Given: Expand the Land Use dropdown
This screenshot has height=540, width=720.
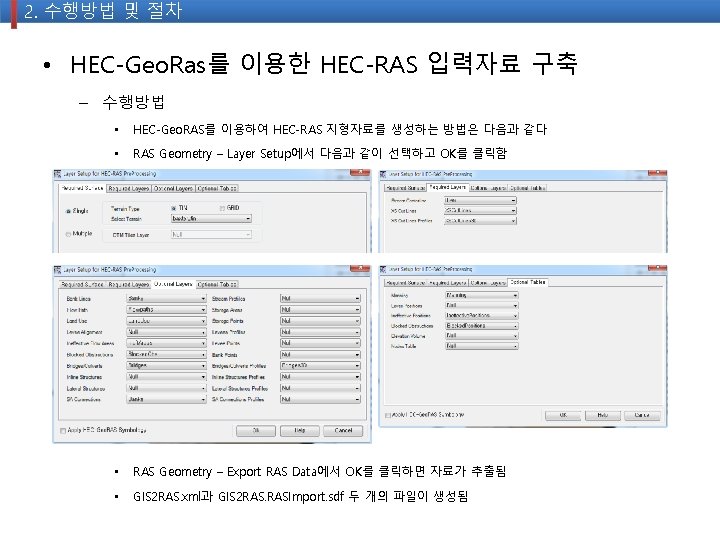Looking at the screenshot, I should pos(166,321).
